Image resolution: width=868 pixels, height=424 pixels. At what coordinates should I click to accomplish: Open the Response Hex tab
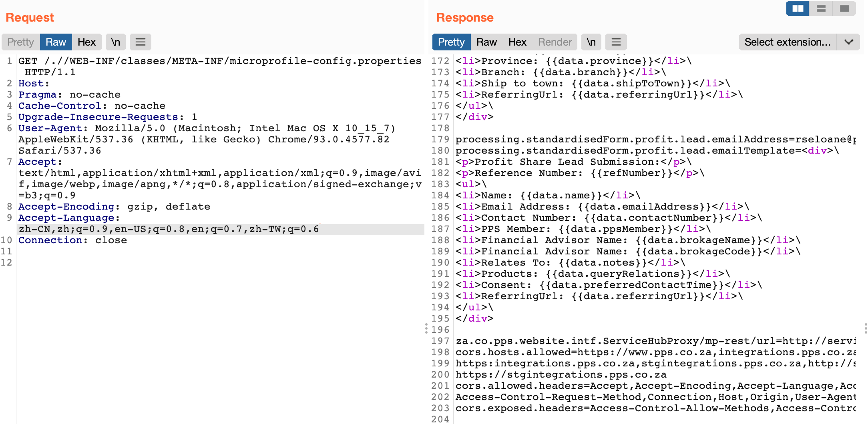pyautogui.click(x=517, y=42)
